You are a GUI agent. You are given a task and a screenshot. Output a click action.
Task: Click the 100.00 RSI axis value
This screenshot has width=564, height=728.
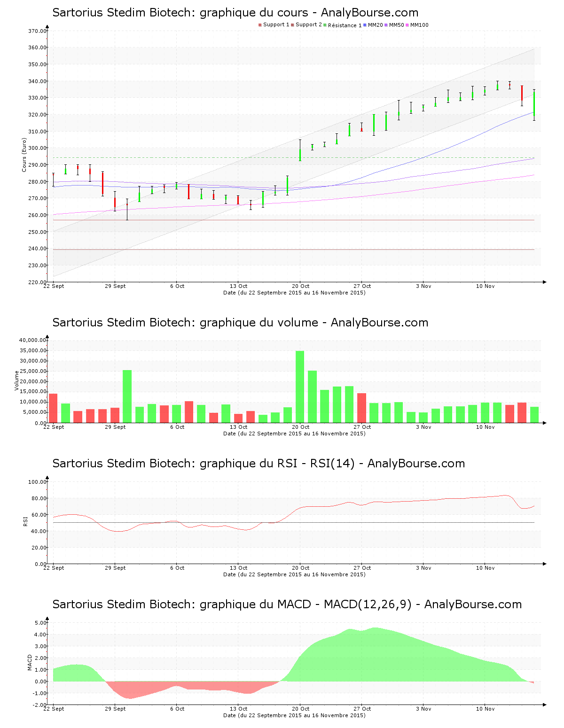coord(37,482)
